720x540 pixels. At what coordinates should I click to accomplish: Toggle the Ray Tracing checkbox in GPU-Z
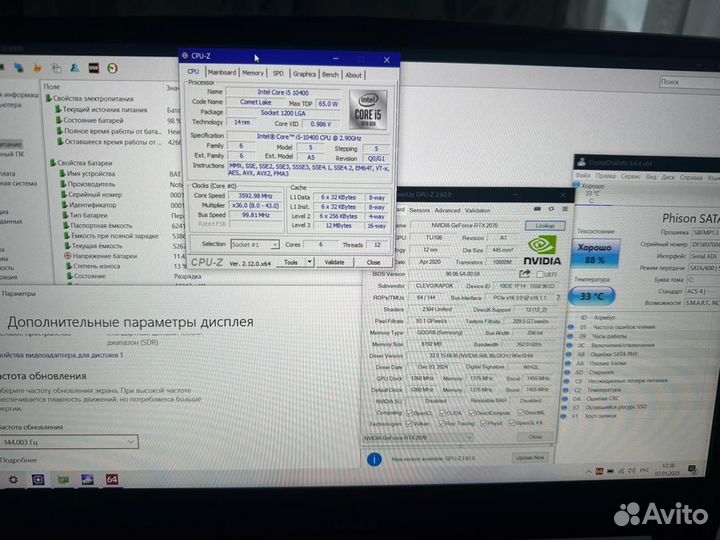(x=441, y=423)
